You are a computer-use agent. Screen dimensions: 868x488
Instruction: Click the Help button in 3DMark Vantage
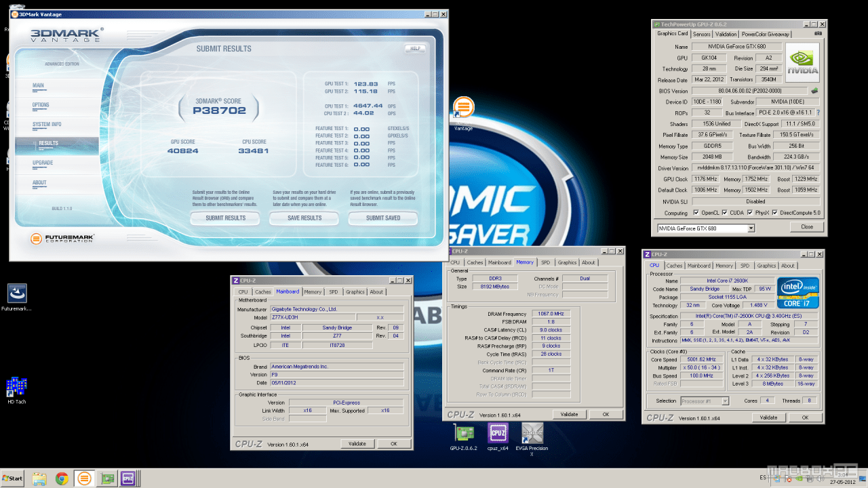tap(416, 49)
